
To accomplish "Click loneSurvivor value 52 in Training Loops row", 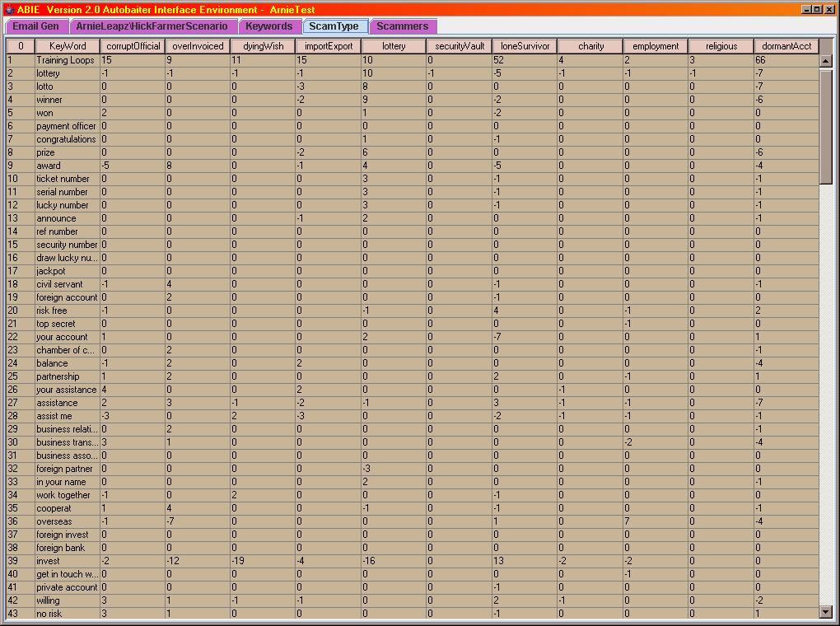I will coord(525,60).
